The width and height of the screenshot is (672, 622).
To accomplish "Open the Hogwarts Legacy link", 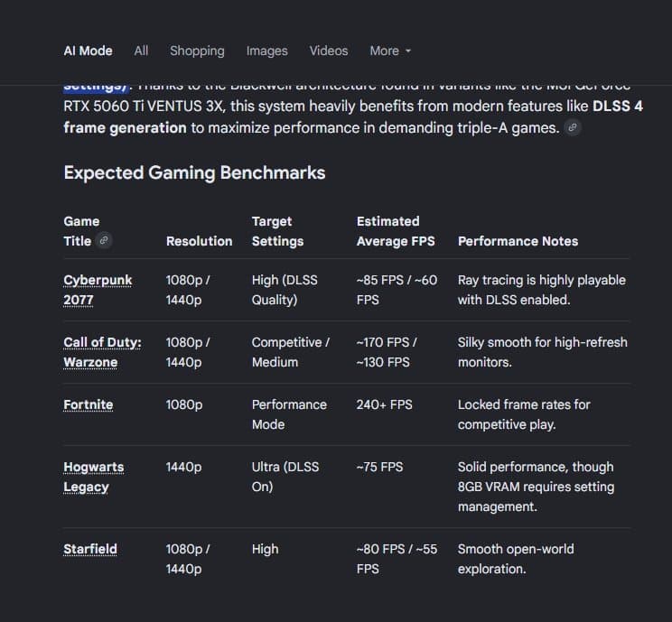I will [x=93, y=477].
